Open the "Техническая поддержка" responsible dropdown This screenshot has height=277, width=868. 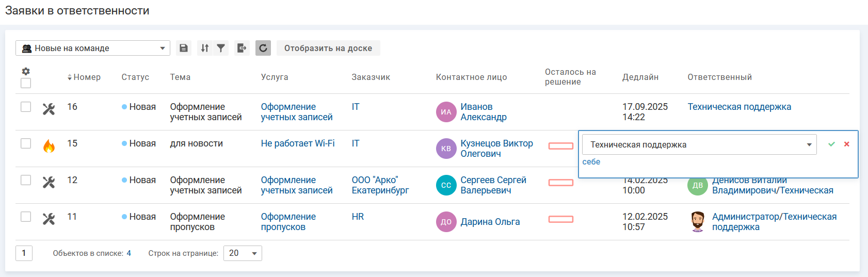699,145
